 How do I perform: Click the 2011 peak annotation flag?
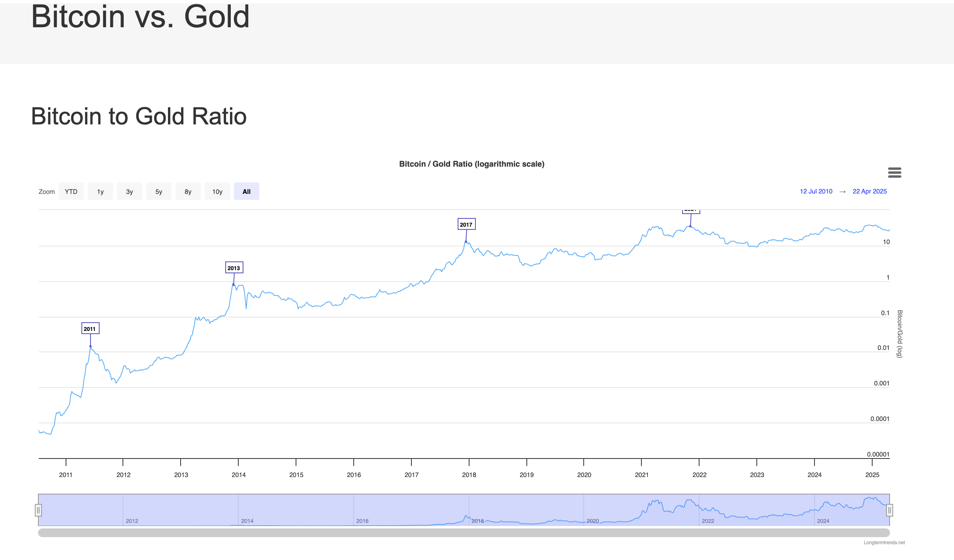tap(90, 329)
